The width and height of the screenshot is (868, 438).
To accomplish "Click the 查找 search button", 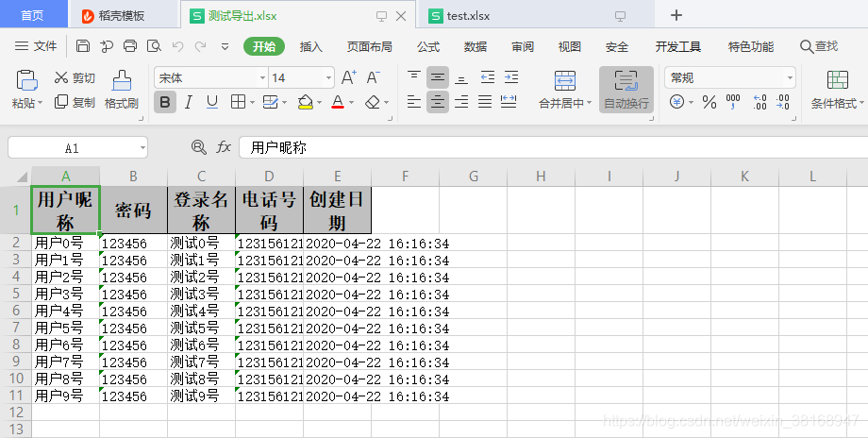I will [819, 46].
